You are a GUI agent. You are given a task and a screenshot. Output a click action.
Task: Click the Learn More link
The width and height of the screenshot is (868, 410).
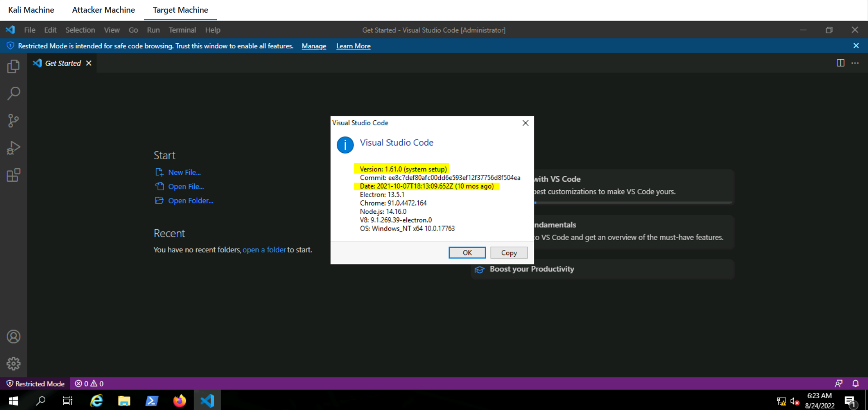tap(353, 46)
